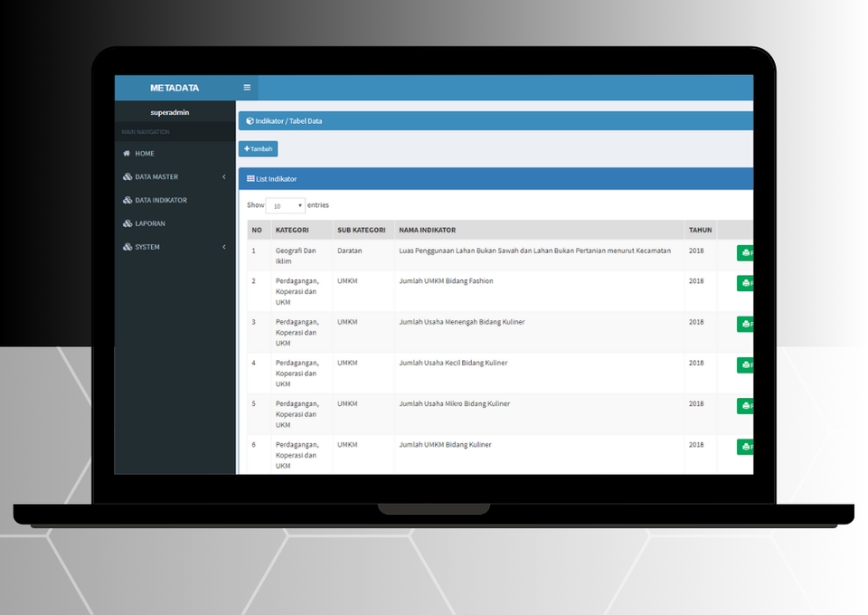
Task: Click the green button in row 1
Action: point(745,253)
